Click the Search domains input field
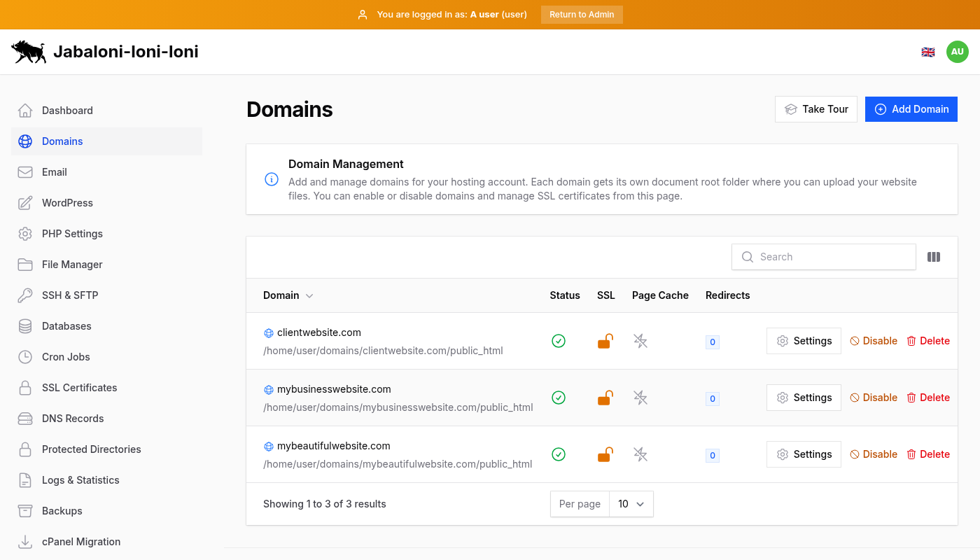Image resolution: width=980 pixels, height=560 pixels. pyautogui.click(x=823, y=257)
